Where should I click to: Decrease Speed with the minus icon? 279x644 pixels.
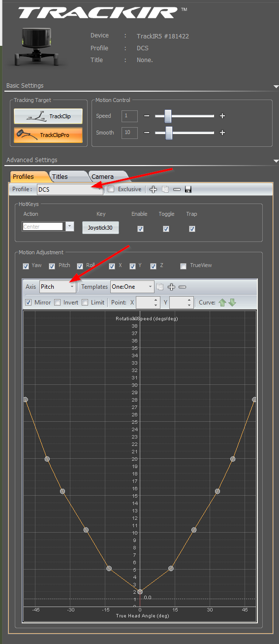click(147, 116)
